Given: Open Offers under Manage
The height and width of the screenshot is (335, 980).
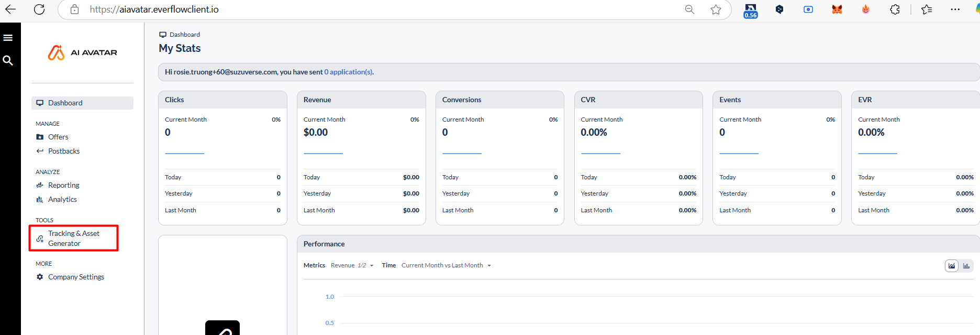Looking at the screenshot, I should (x=58, y=137).
